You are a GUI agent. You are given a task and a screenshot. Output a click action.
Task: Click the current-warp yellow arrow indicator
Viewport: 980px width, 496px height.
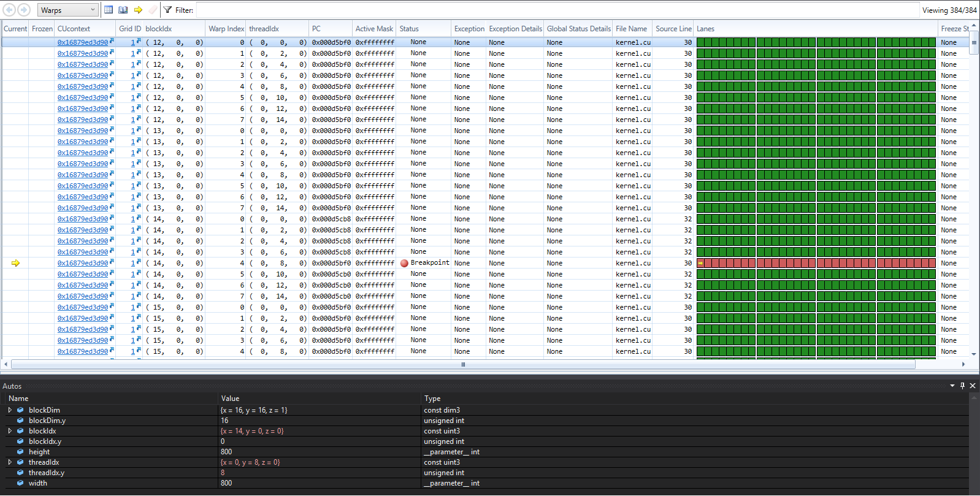(x=15, y=263)
